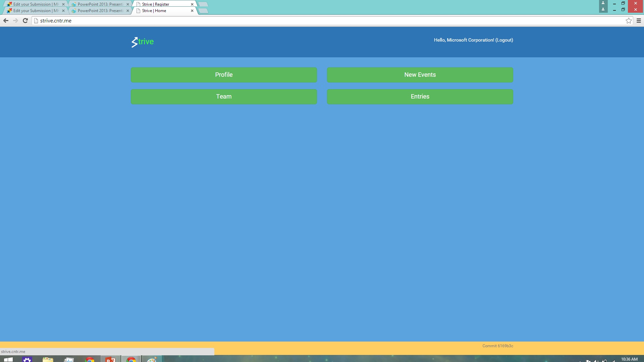
Task: Click the New Events button
Action: tap(420, 75)
